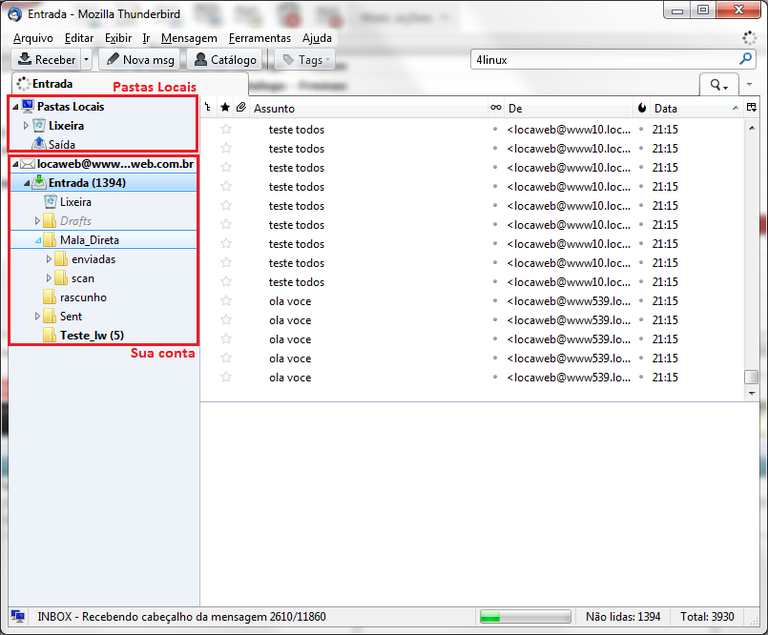The height and width of the screenshot is (635, 768).
Task: Open the Arquivo menu
Action: point(33,38)
